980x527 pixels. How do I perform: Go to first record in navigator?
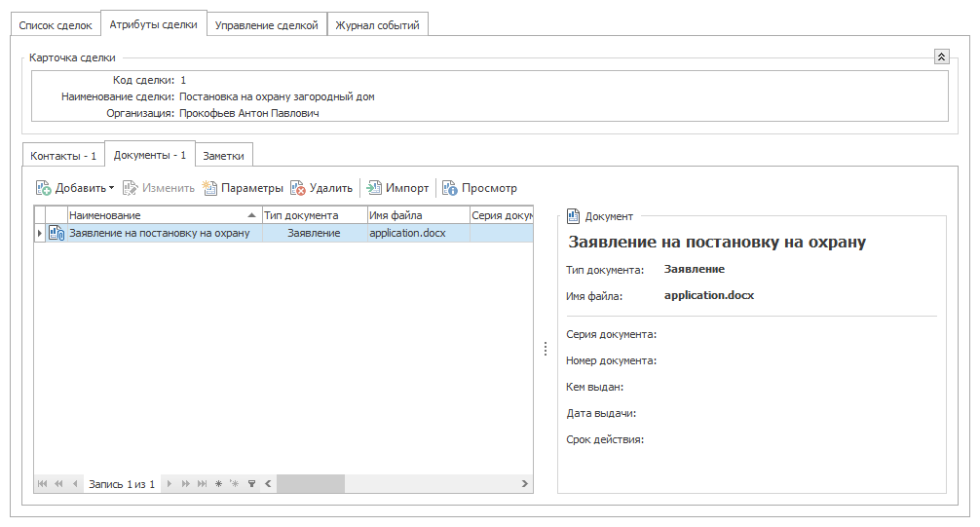43,484
